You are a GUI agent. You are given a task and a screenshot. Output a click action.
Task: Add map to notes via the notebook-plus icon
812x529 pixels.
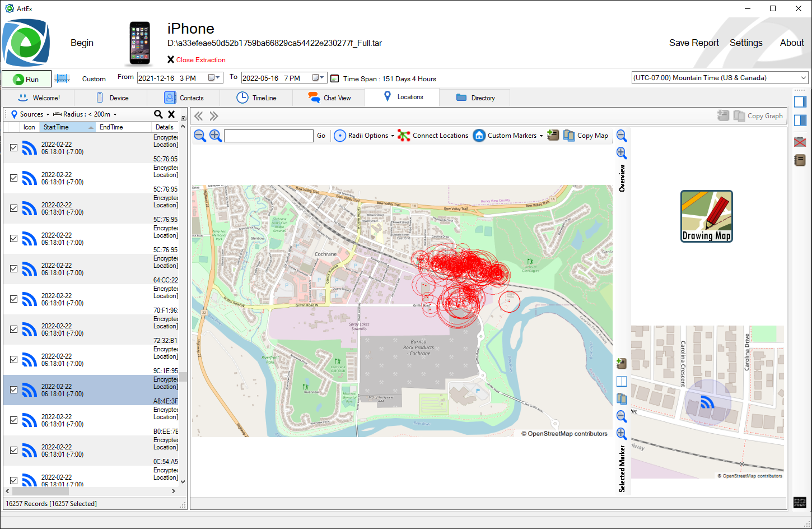tap(553, 135)
